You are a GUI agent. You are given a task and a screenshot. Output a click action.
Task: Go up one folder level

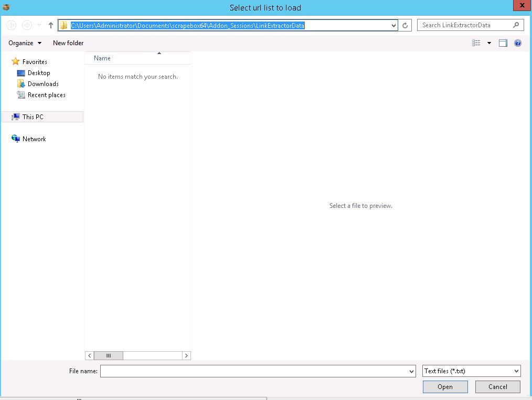[x=51, y=25]
